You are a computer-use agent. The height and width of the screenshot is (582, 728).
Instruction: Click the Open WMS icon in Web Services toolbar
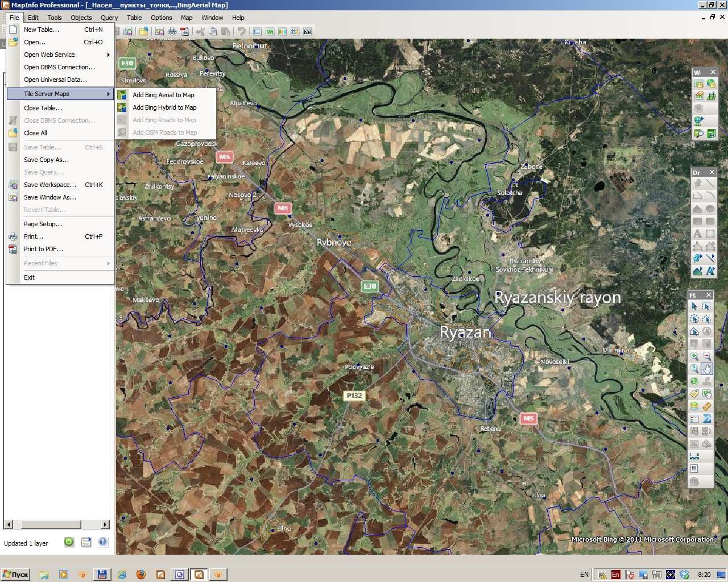coord(698,84)
